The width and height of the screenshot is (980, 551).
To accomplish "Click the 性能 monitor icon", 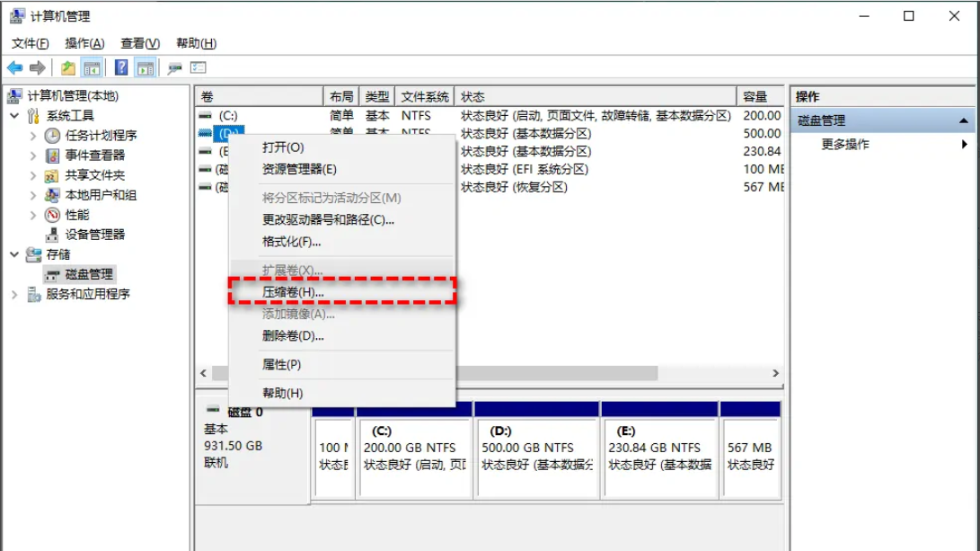I will point(52,215).
